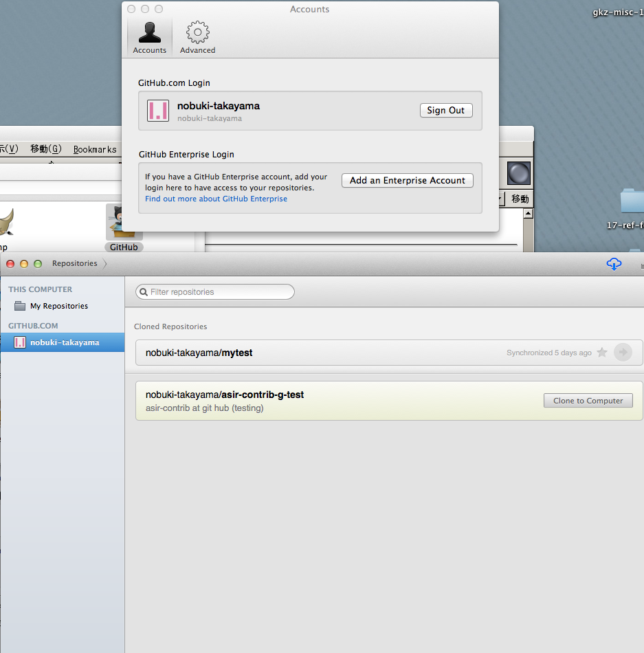Viewport: 644px width, 653px height.
Task: Switch to the Advanced preferences tab
Action: (x=197, y=38)
